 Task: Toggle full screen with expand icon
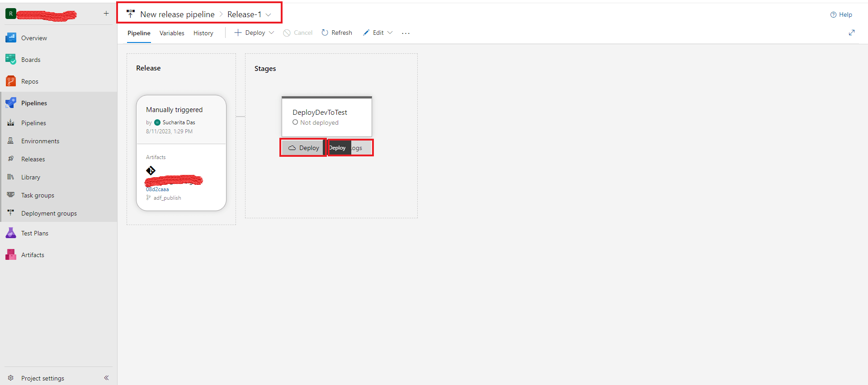852,33
